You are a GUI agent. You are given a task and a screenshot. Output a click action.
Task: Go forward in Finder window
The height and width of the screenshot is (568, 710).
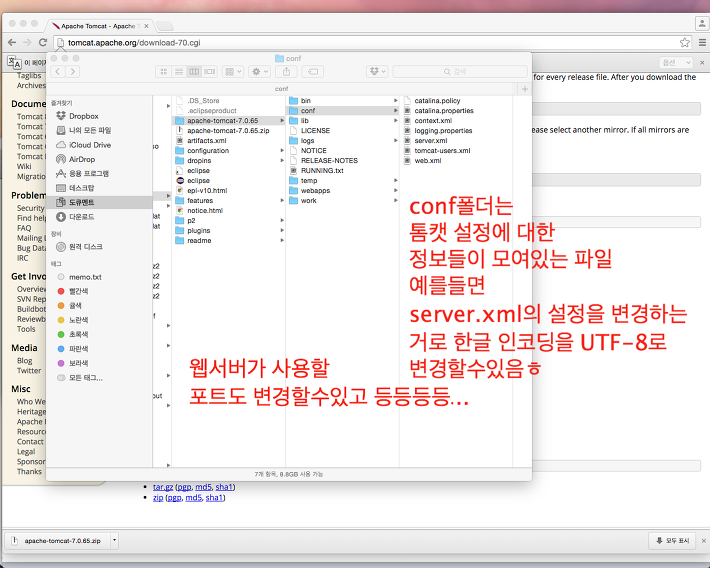click(73, 72)
